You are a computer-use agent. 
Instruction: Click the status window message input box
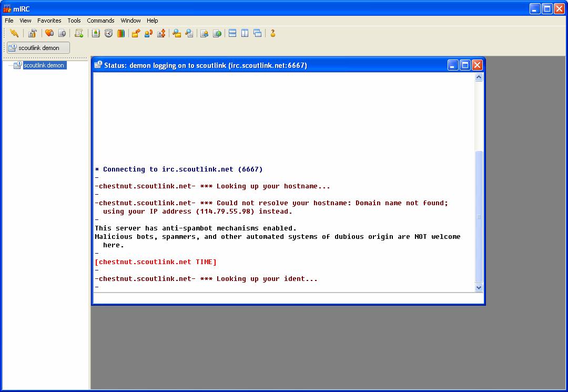pos(288,298)
